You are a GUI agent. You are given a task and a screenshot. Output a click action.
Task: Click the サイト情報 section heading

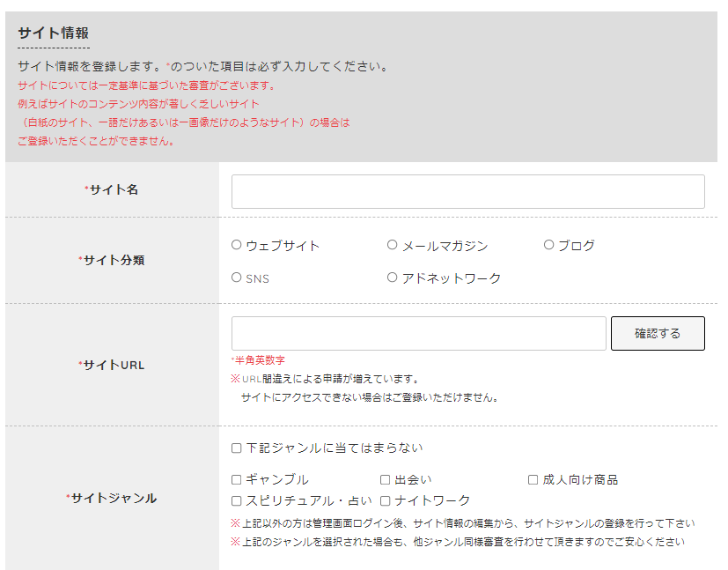coord(54,33)
